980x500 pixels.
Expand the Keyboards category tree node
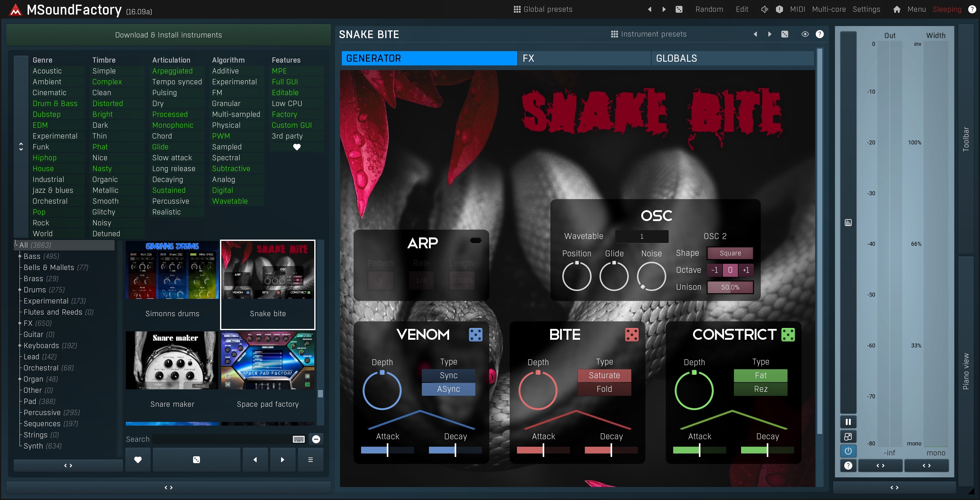[20, 346]
